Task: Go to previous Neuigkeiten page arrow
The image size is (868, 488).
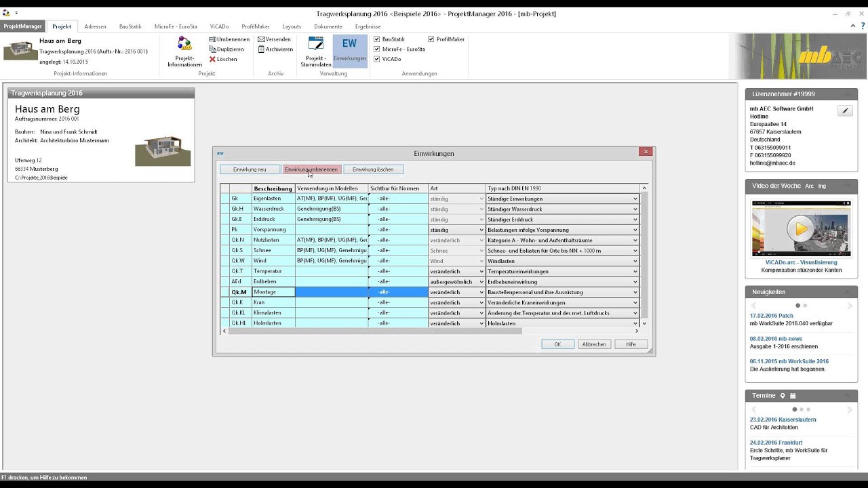Action: pyautogui.click(x=753, y=306)
